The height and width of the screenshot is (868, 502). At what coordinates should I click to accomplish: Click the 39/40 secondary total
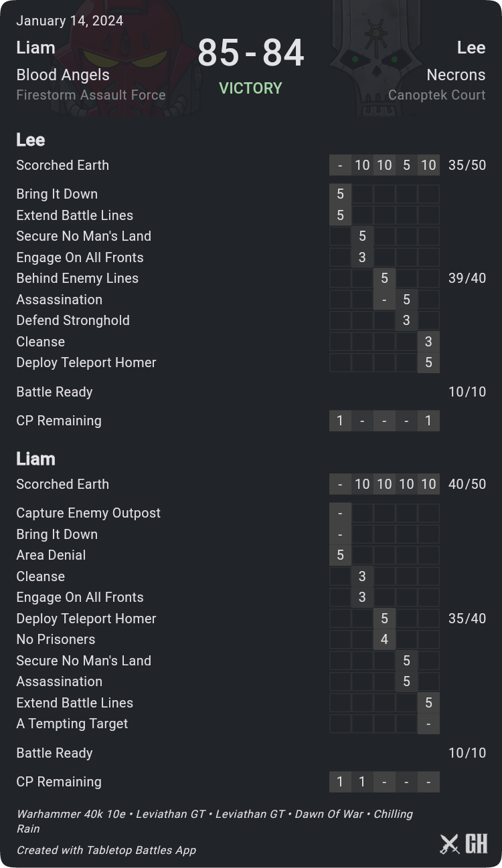[x=467, y=278]
